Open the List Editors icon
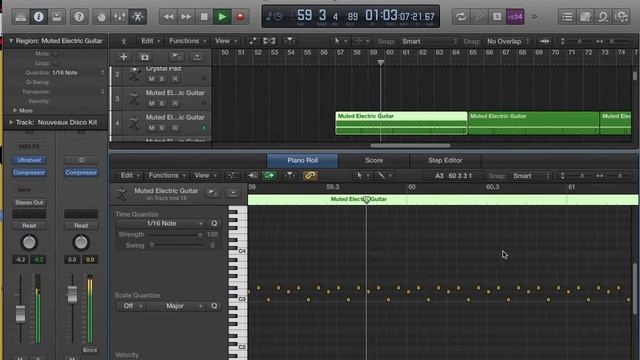The height and width of the screenshot is (360, 640). point(567,17)
